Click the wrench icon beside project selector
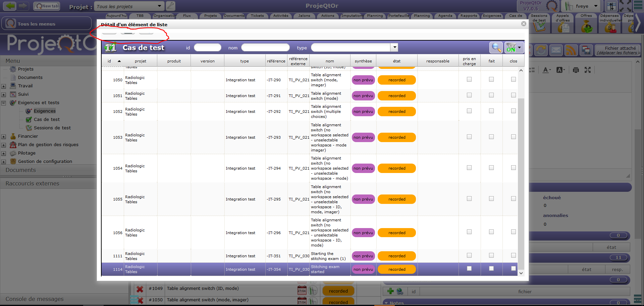 click(x=171, y=6)
